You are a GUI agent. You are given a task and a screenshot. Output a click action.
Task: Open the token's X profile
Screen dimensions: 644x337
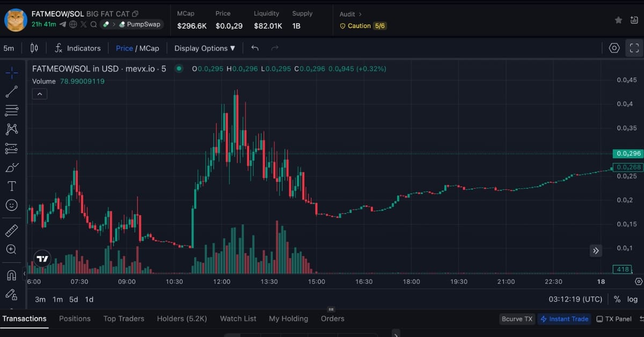click(84, 24)
